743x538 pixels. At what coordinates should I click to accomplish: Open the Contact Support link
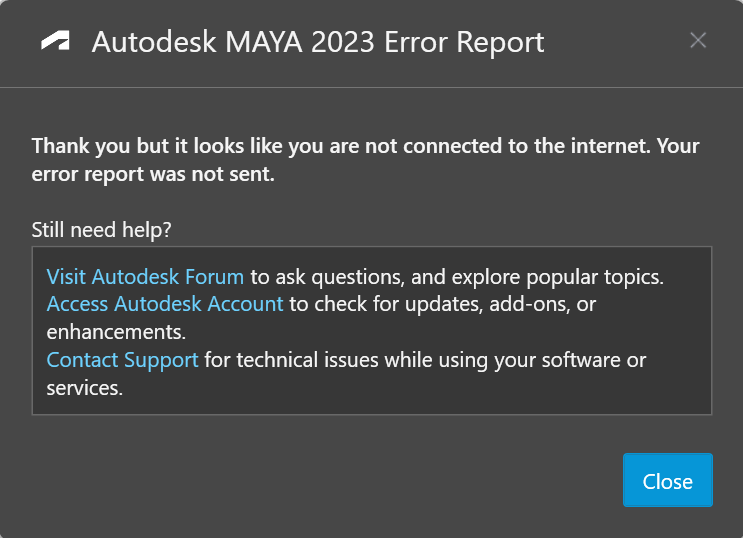[x=123, y=359]
